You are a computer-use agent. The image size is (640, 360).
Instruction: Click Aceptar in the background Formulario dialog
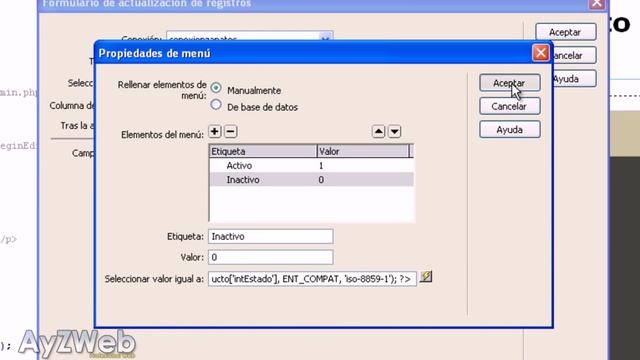[x=566, y=32]
